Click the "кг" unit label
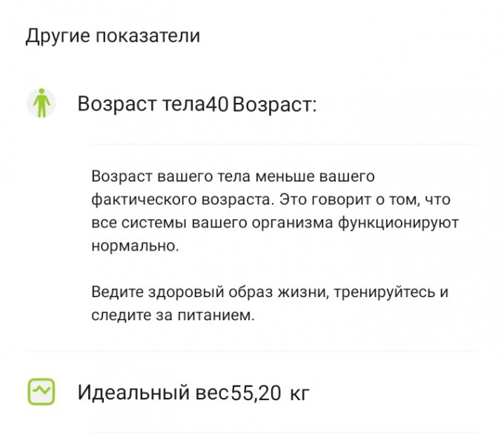This screenshot has height=438, width=504. tap(299, 394)
